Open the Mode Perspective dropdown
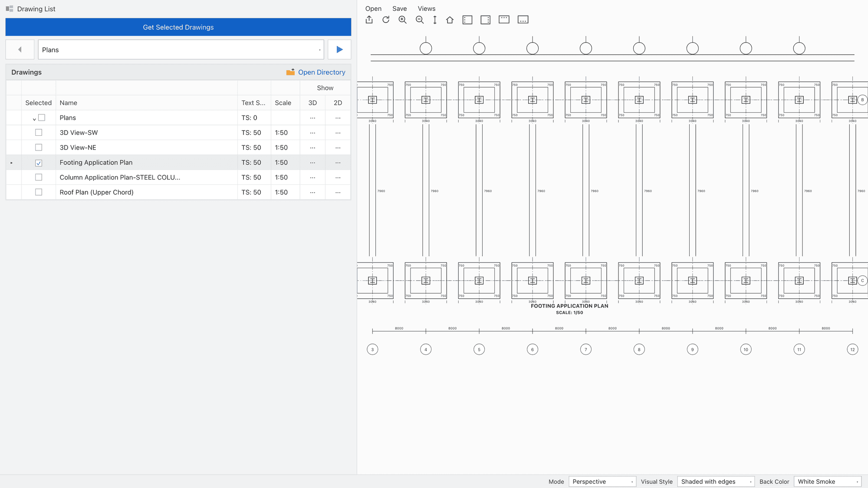The height and width of the screenshot is (488, 868). [602, 481]
